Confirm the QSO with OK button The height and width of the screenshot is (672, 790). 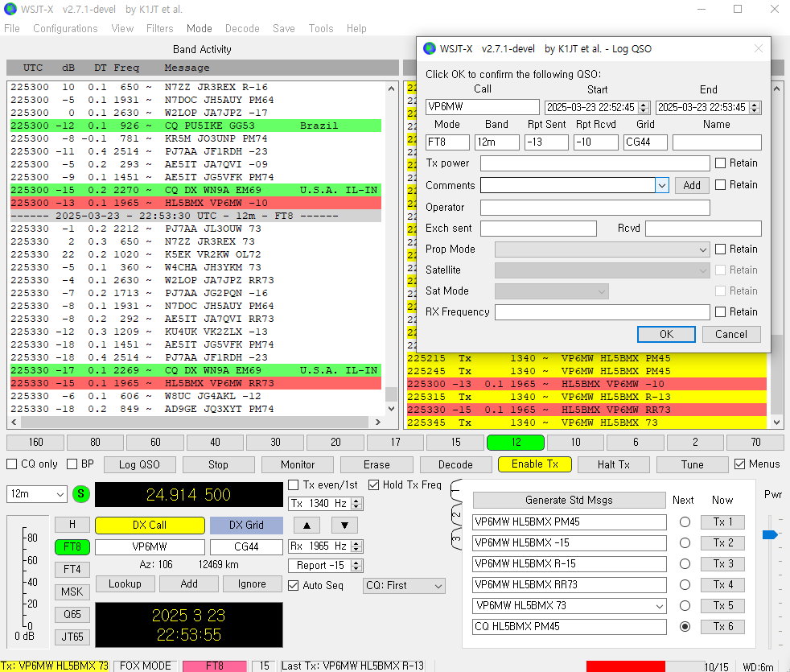666,334
